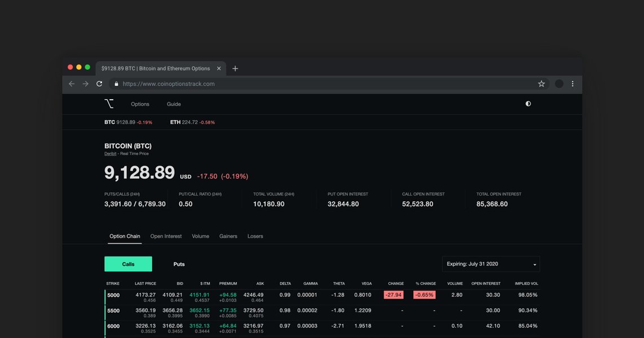Show Puts option chain
Viewport: 644px width, 338px height.
point(179,264)
